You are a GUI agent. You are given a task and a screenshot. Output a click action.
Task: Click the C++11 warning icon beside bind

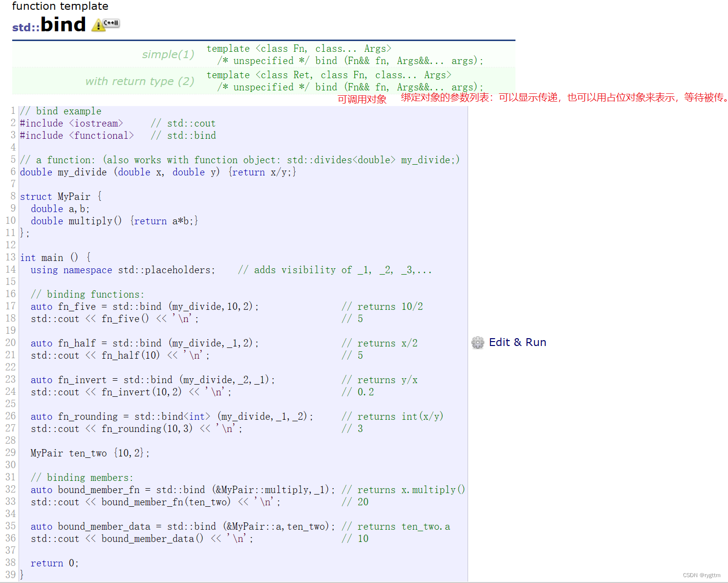pyautogui.click(x=106, y=24)
